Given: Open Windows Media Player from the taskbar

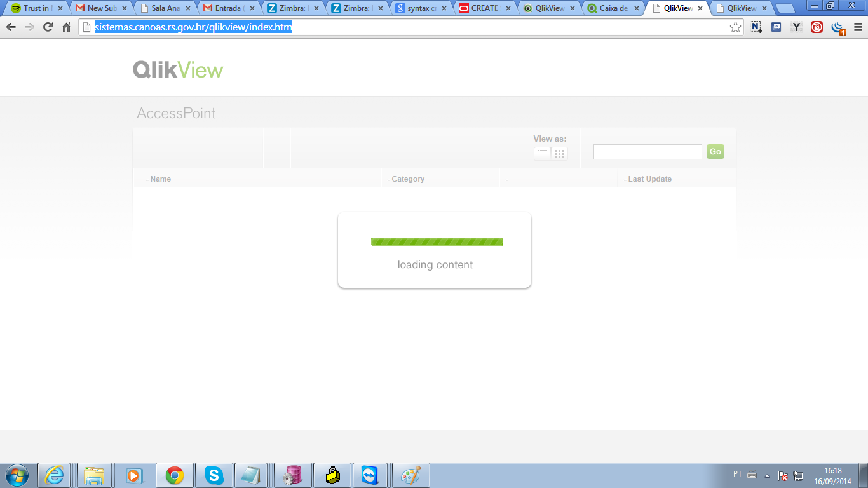Looking at the screenshot, I should [x=134, y=475].
